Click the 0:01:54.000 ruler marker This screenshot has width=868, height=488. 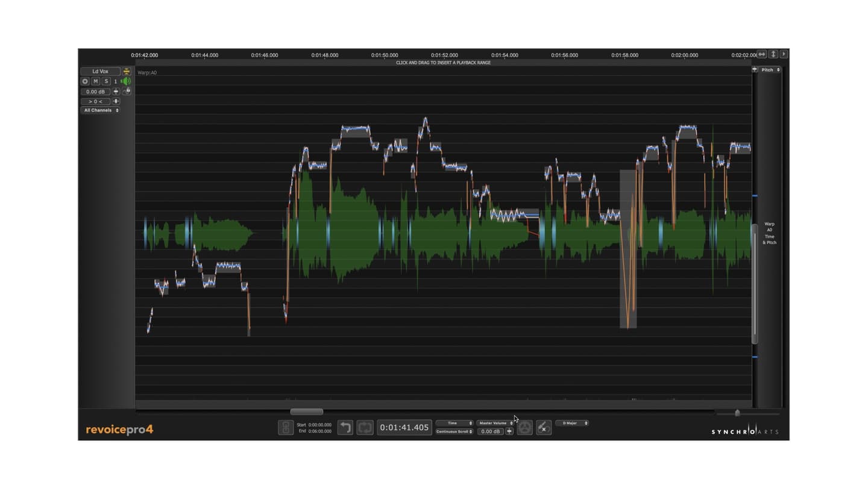tap(505, 55)
